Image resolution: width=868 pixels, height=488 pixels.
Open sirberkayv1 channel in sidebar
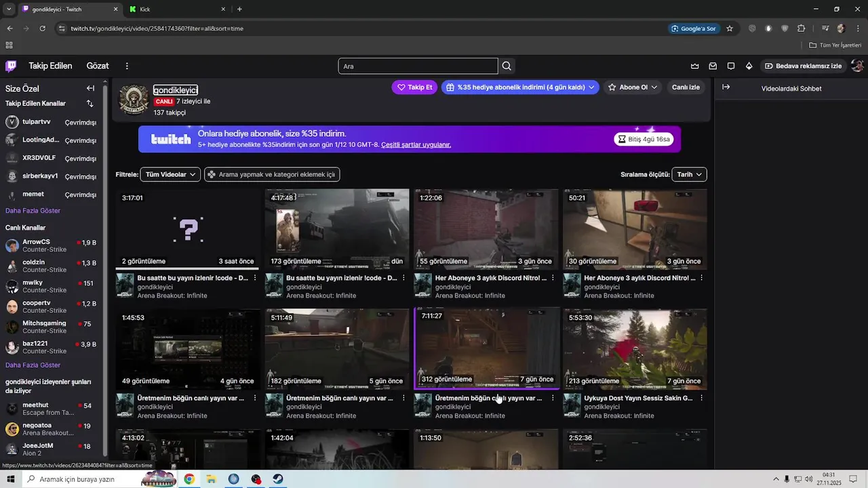52,176
